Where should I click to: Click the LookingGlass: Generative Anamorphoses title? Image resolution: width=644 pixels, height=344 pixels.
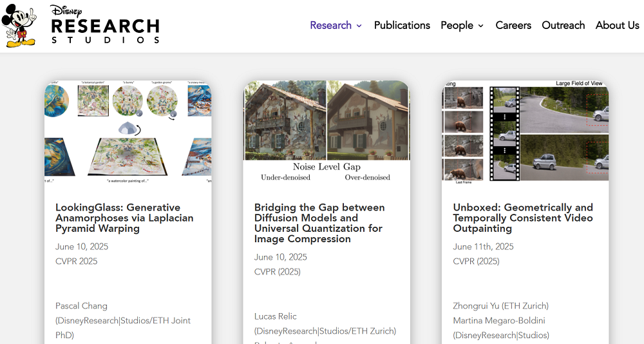point(124,218)
